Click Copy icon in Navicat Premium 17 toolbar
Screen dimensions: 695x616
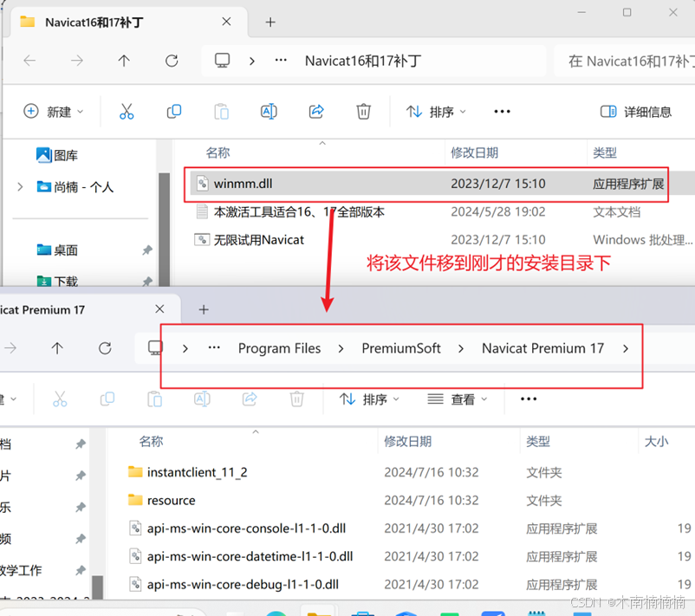(x=107, y=399)
